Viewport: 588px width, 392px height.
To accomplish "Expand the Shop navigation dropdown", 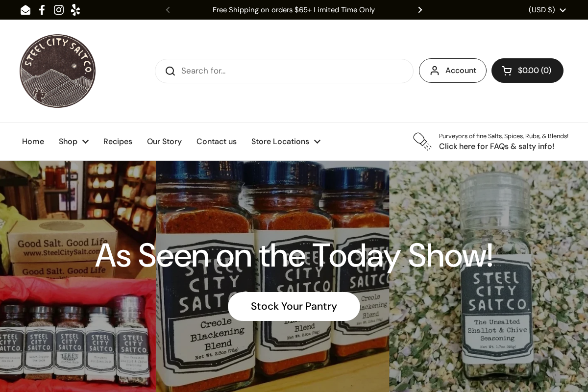I will [73, 142].
